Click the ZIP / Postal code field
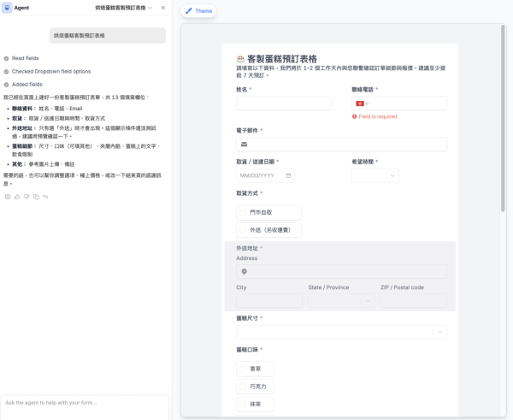Viewport: 513px width, 420px height. point(414,300)
